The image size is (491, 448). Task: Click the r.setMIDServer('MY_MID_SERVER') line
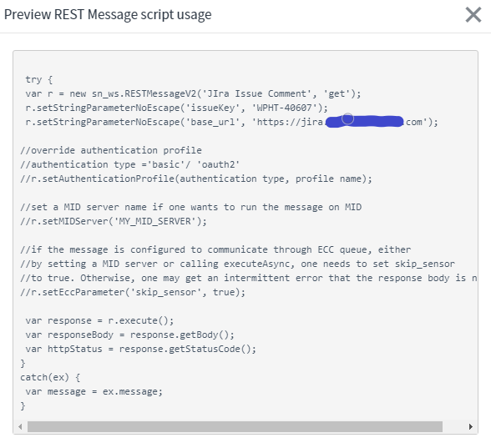pyautogui.click(x=114, y=222)
